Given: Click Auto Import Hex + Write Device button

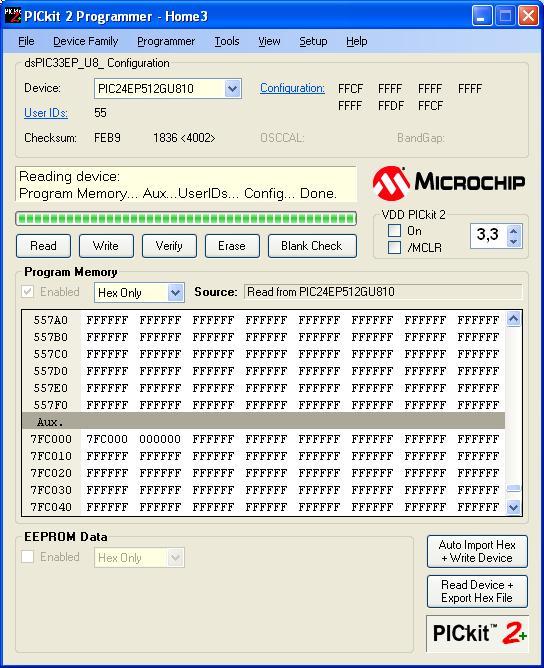Looking at the screenshot, I should point(477,551).
